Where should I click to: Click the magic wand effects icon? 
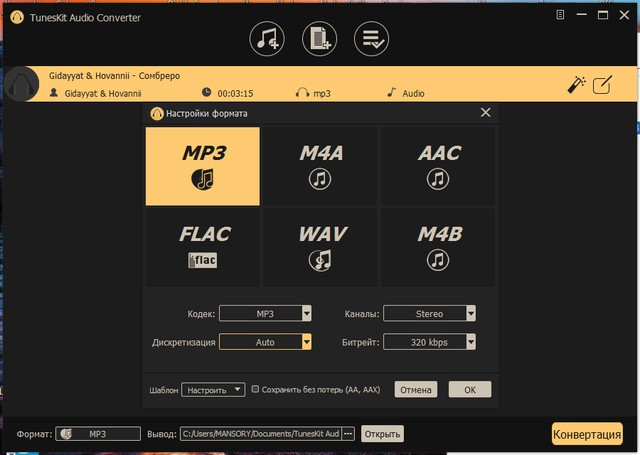coord(576,85)
